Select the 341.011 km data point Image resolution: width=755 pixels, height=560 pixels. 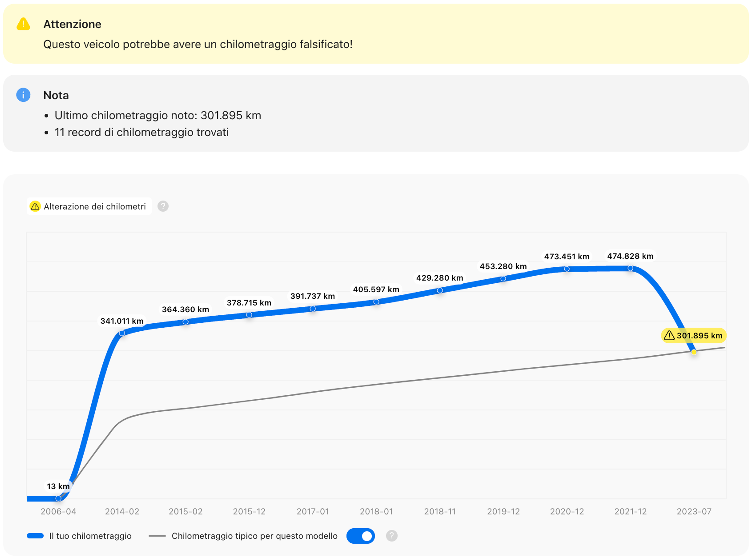122,333
